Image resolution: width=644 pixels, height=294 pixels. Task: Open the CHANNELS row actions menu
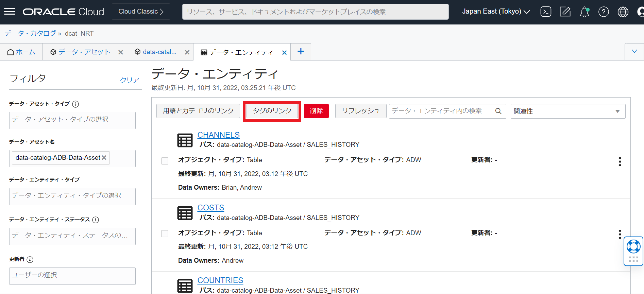click(620, 161)
